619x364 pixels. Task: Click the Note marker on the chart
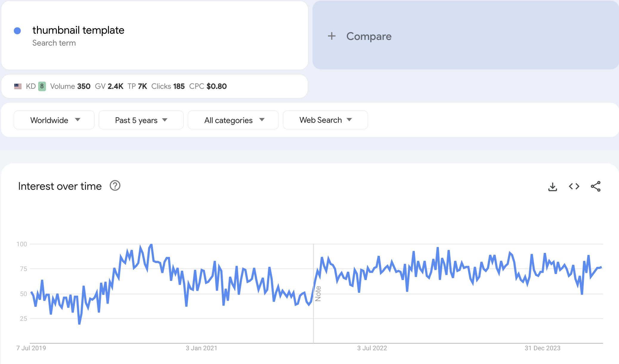point(318,294)
